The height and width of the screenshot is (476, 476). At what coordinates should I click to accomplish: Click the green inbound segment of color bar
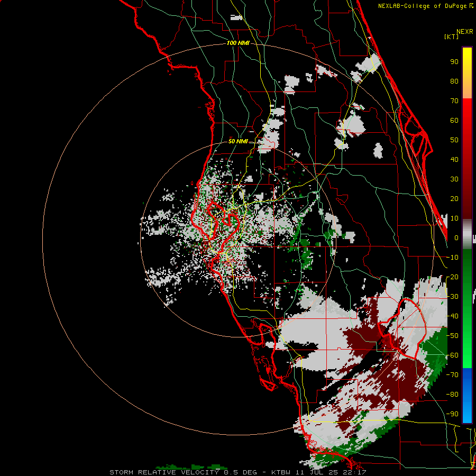[467, 308]
